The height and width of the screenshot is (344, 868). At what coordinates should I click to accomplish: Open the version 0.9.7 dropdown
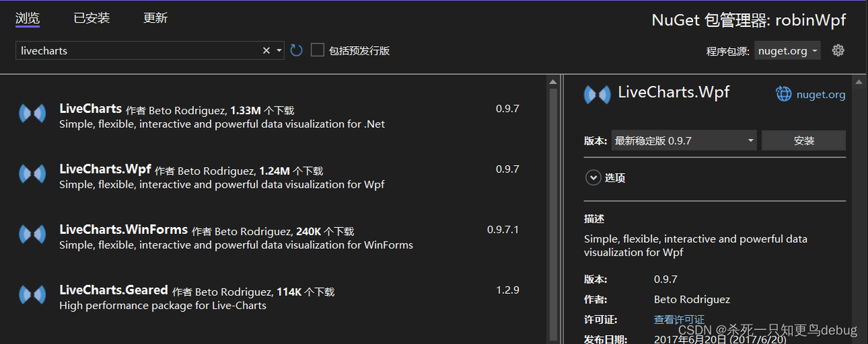pos(684,140)
